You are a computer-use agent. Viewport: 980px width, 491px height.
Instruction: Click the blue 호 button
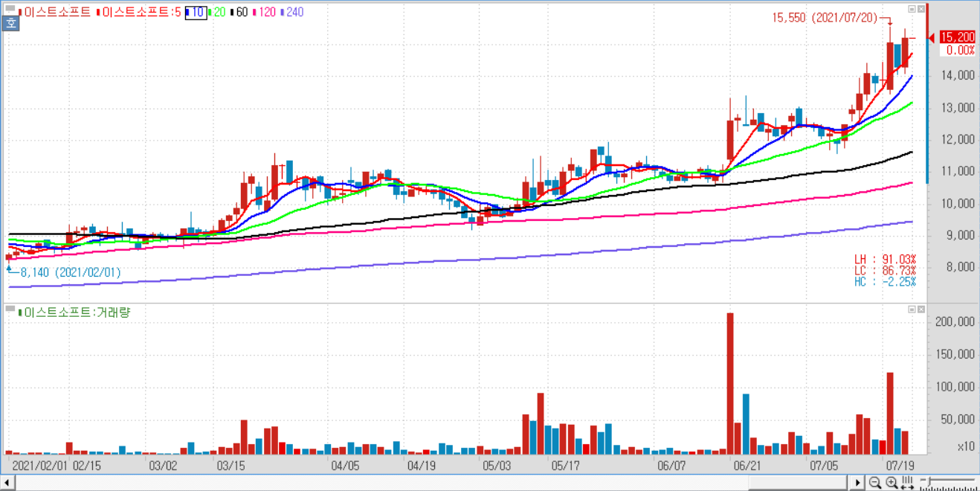click(x=11, y=23)
